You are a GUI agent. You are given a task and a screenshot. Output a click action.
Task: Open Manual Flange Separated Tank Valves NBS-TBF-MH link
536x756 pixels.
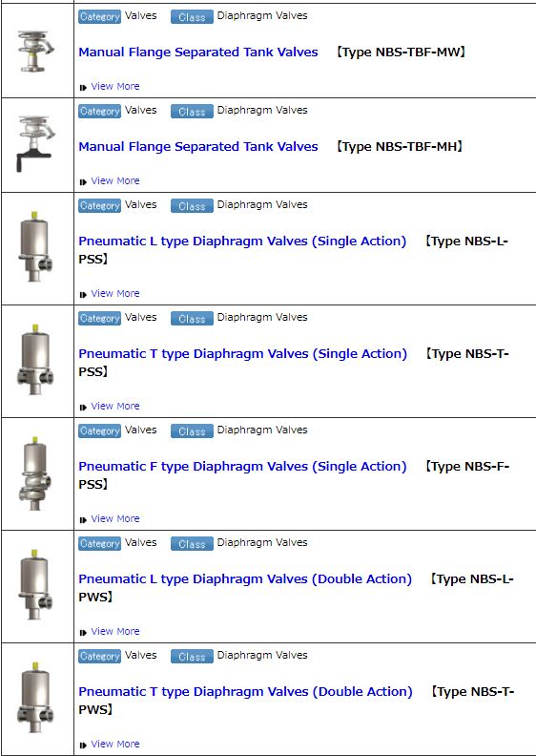click(x=198, y=147)
